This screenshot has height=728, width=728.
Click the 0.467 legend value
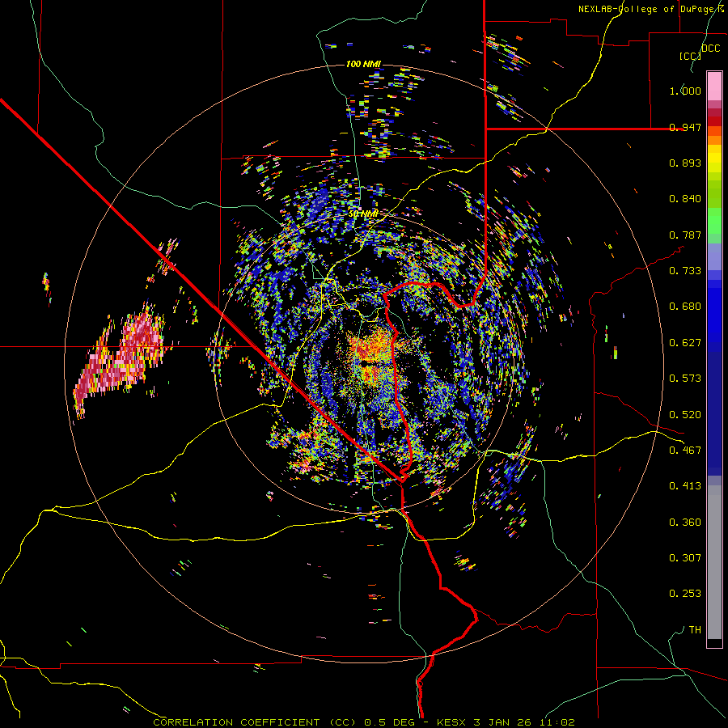pos(685,451)
